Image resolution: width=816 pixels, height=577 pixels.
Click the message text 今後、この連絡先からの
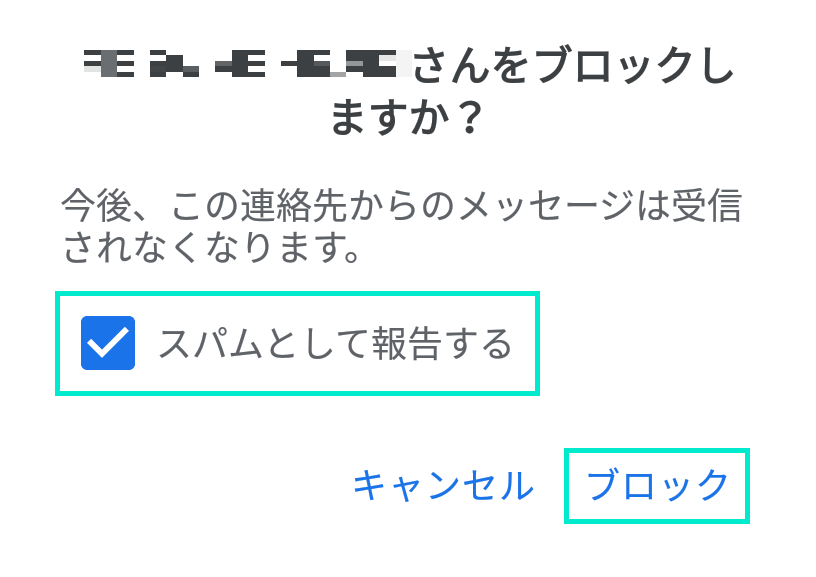[260, 207]
